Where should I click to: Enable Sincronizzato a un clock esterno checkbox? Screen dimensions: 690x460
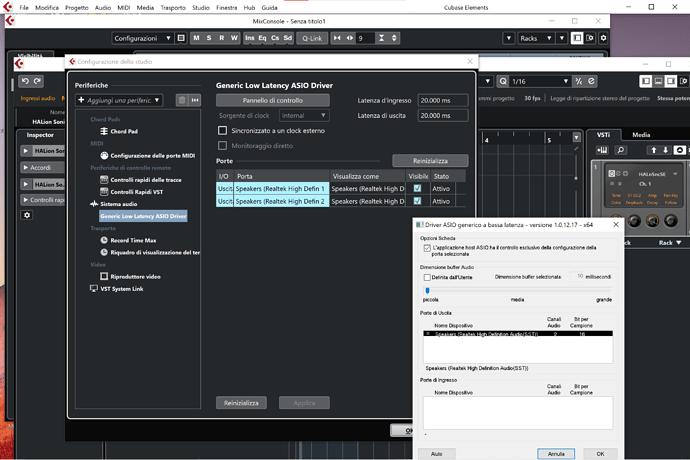click(x=223, y=130)
